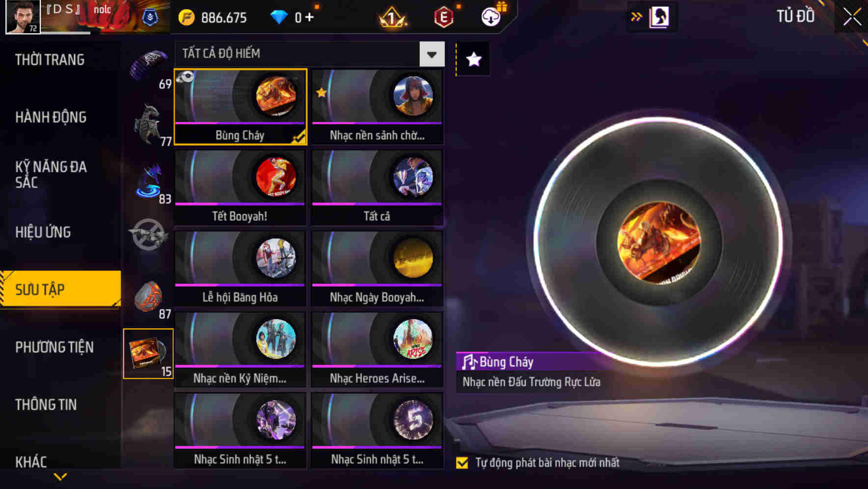The width and height of the screenshot is (868, 489).
Task: Open the Phương Tiện tab
Action: point(54,347)
